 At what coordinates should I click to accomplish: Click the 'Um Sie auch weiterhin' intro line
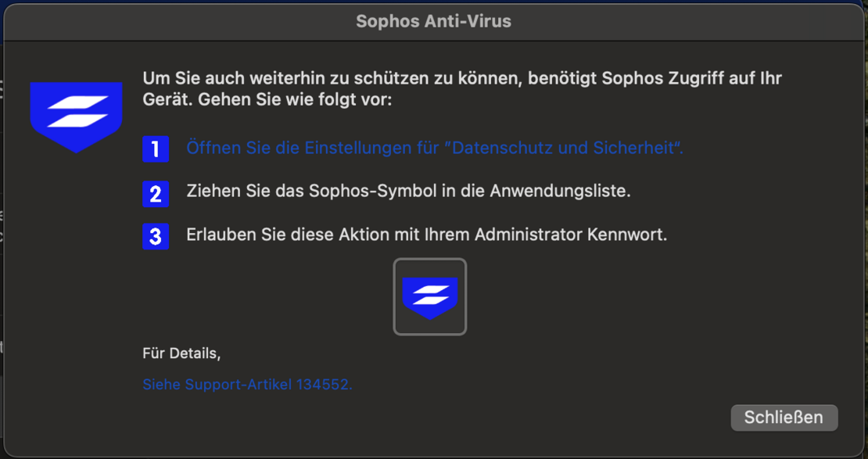point(462,78)
